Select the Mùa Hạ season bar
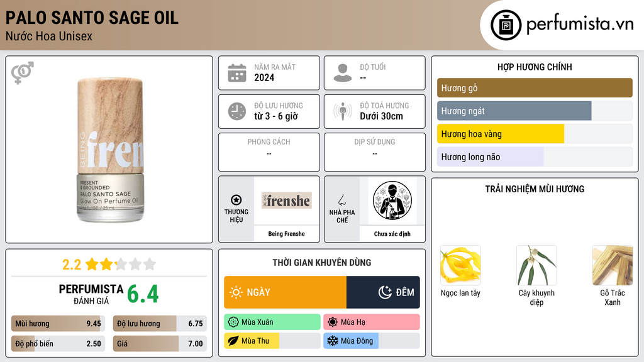Screen dimensions: 644x362 (372, 322)
